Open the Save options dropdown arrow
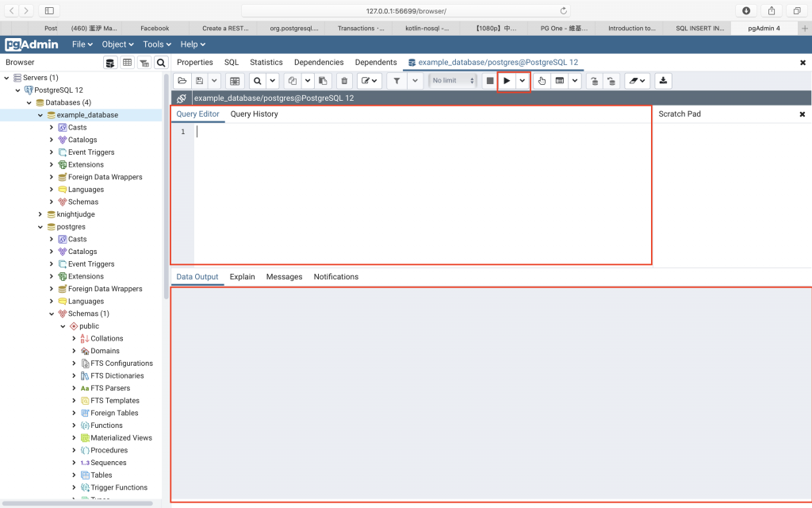Screen dimensions: 812x508 point(214,81)
